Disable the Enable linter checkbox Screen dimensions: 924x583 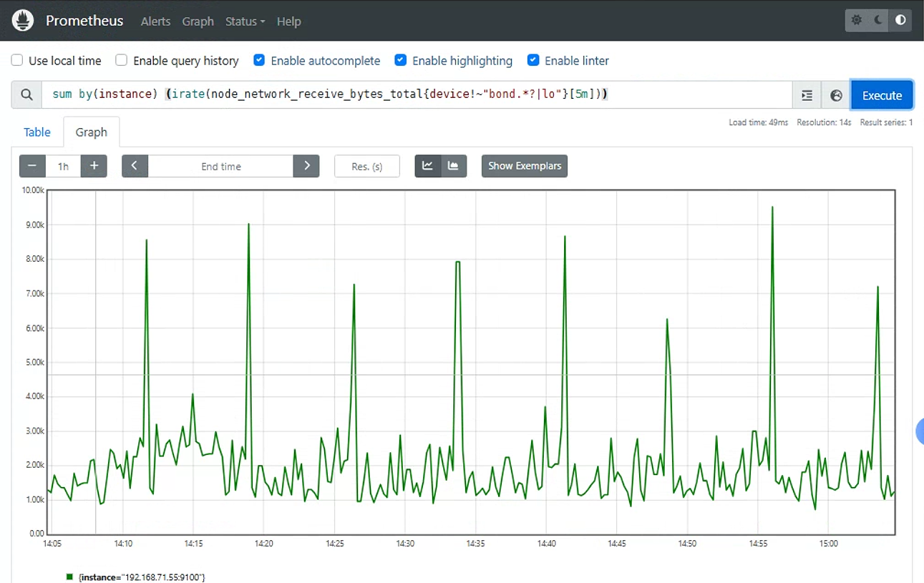[533, 61]
